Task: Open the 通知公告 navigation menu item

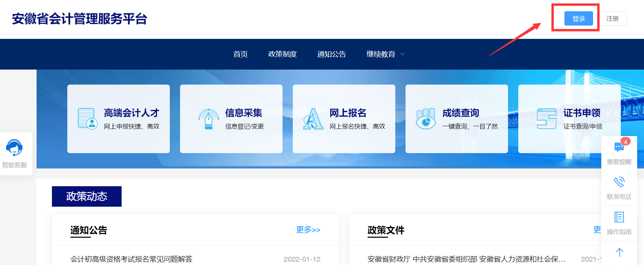Action: [331, 54]
